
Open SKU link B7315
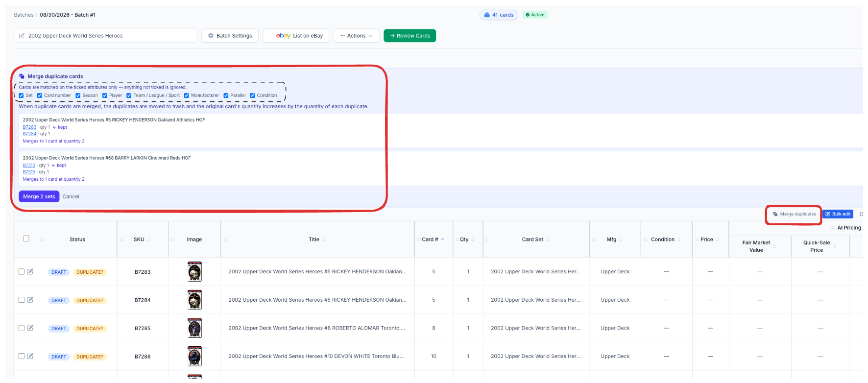[29, 172]
